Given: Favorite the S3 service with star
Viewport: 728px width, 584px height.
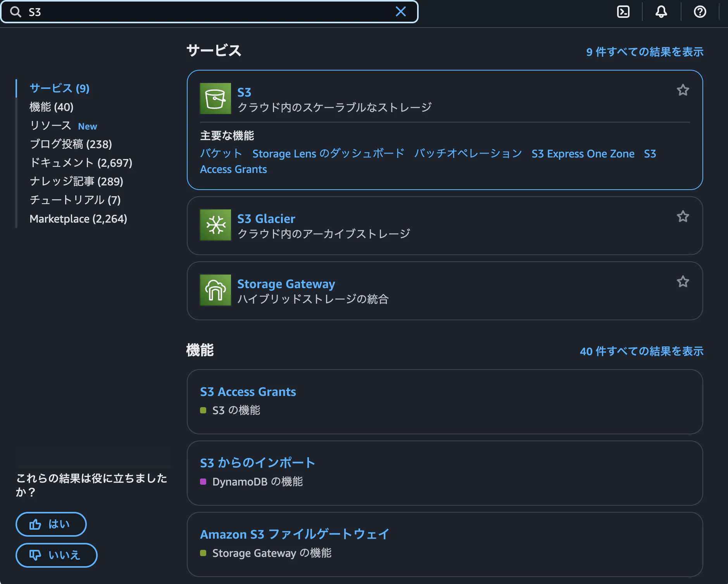Looking at the screenshot, I should 683,90.
